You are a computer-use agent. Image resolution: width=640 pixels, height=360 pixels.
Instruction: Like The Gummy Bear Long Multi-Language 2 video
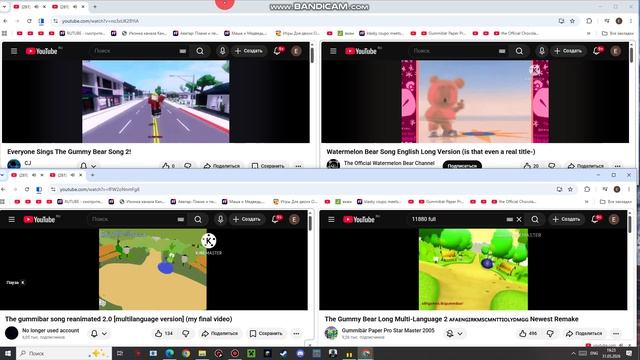[x=528, y=333]
